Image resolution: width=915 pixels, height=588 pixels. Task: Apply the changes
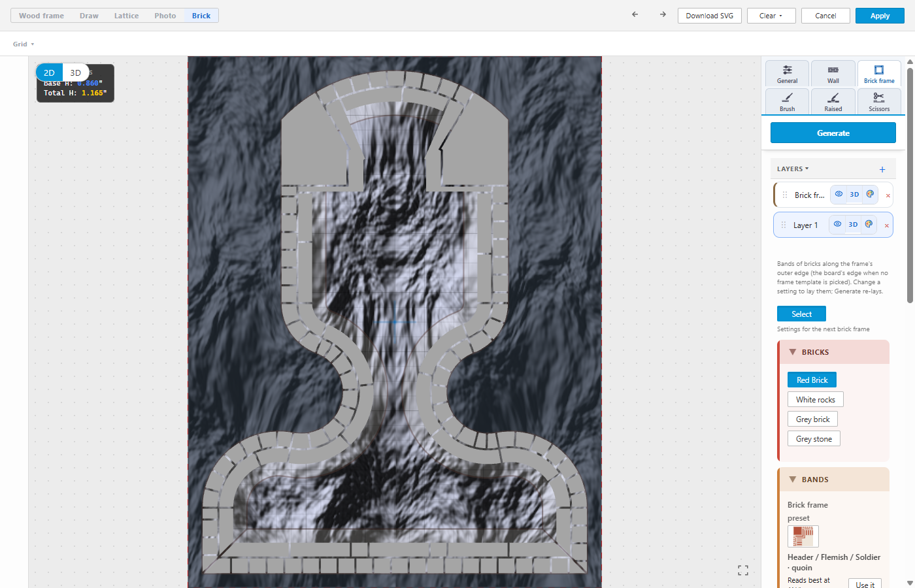tap(880, 16)
